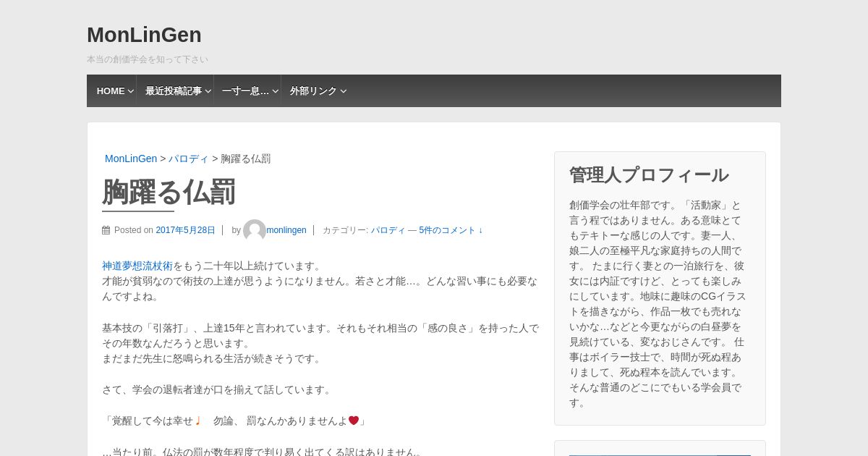The image size is (868, 456).
Task: Jump to 5件のコメント link
Action: 451,230
